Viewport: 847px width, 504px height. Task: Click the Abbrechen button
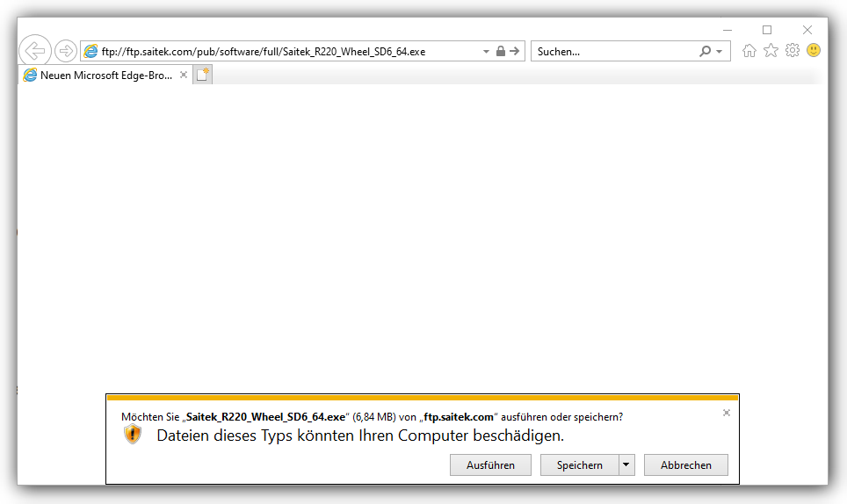686,465
